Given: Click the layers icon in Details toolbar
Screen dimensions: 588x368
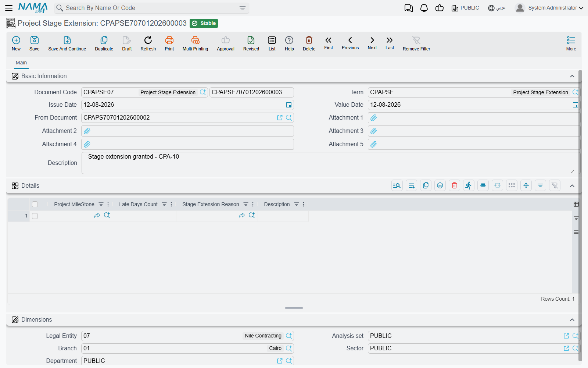Looking at the screenshot, I should (440, 185).
